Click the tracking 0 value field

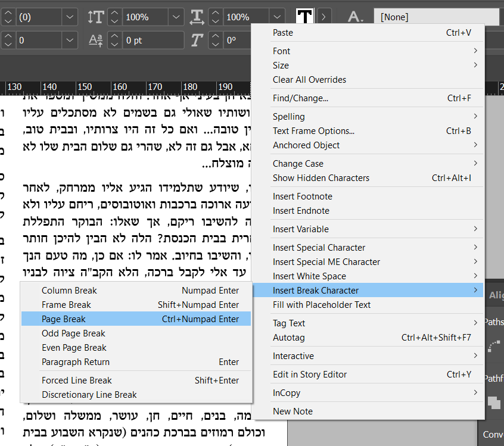coord(39,40)
